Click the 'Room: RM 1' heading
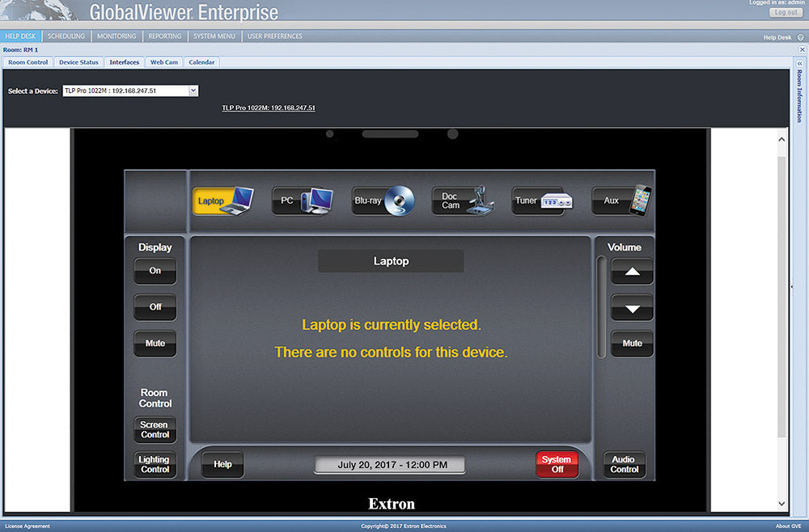The height and width of the screenshot is (532, 809). tap(21, 50)
